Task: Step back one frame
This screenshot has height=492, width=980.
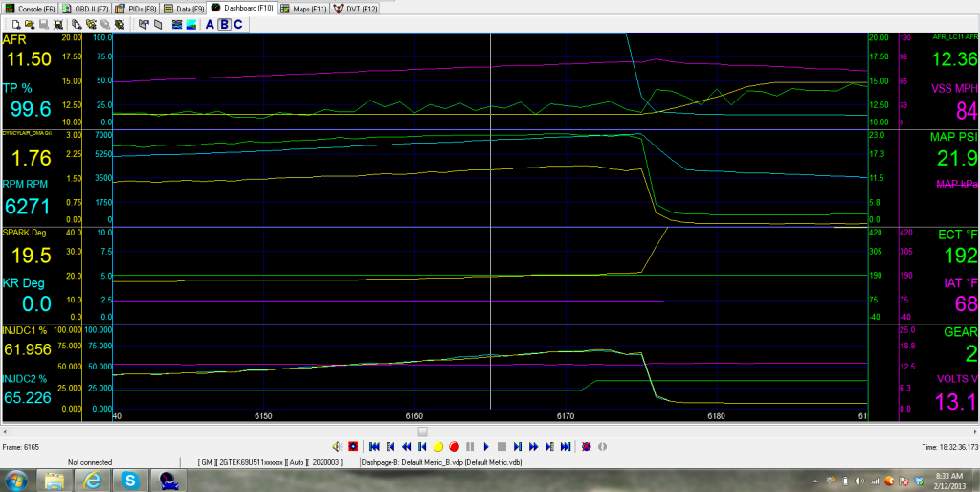Action: (x=422, y=446)
